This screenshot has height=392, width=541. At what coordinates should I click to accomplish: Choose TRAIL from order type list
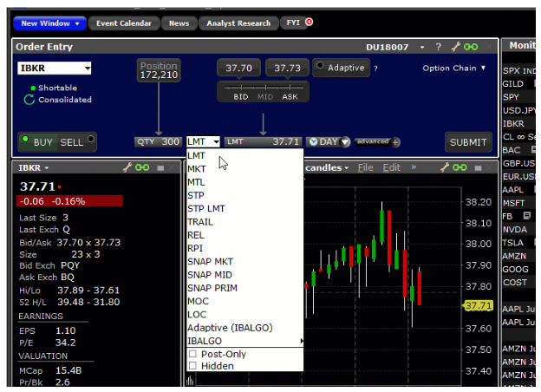pos(245,222)
